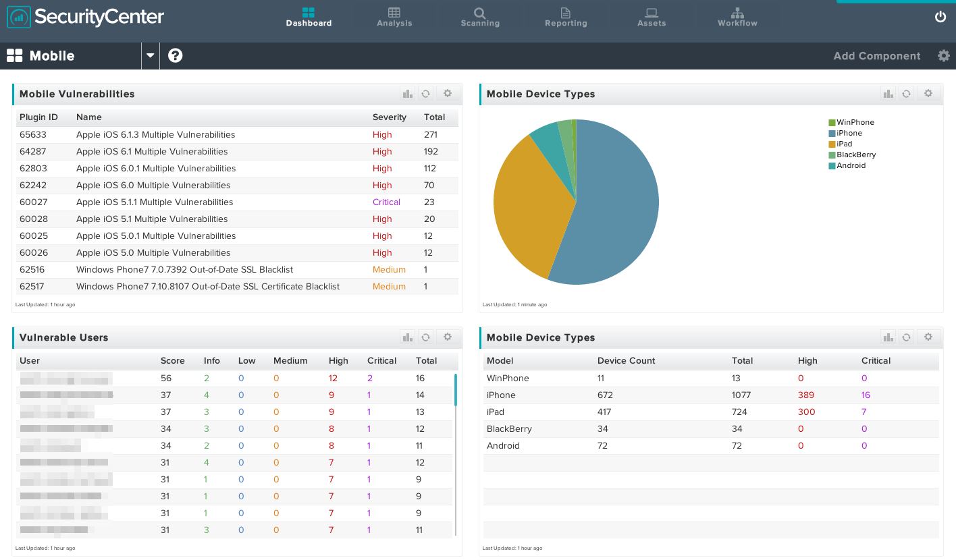Click chart icon on device types table panel
This screenshot has height=560, width=956.
[888, 337]
